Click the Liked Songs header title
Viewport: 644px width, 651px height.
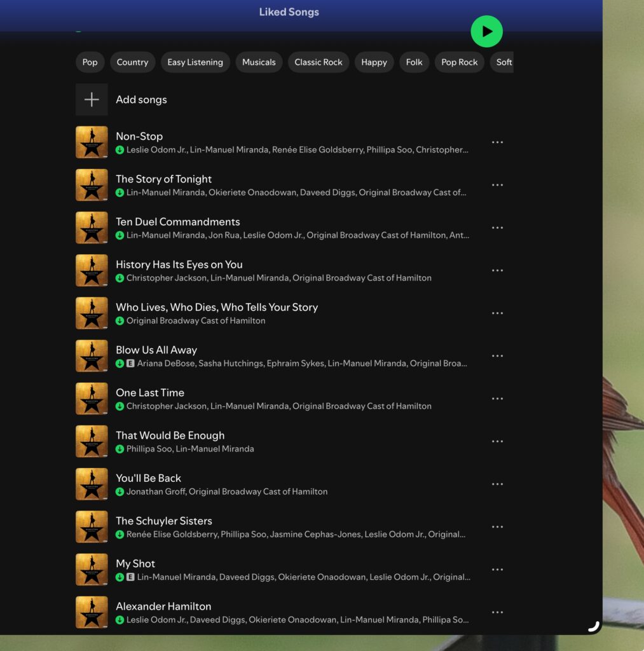click(x=289, y=12)
